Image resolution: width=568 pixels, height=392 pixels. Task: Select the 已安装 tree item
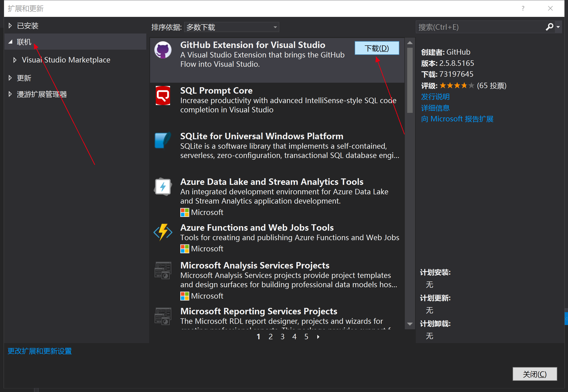pyautogui.click(x=28, y=26)
